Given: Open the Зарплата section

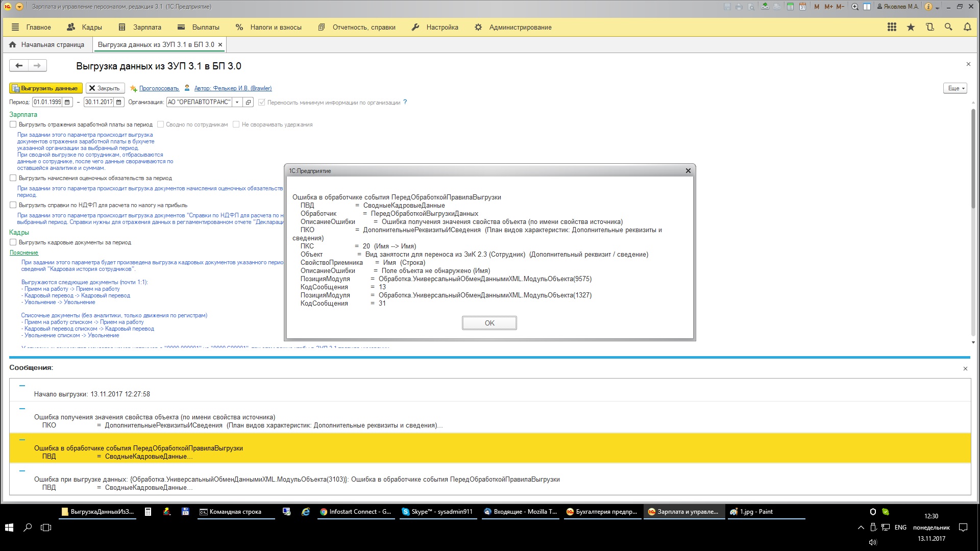Looking at the screenshot, I should click(x=140, y=27).
